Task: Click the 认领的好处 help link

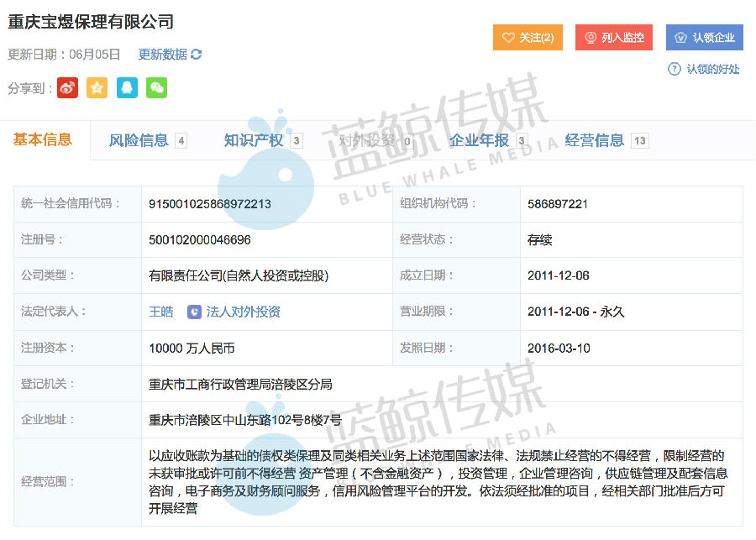Action: click(712, 69)
